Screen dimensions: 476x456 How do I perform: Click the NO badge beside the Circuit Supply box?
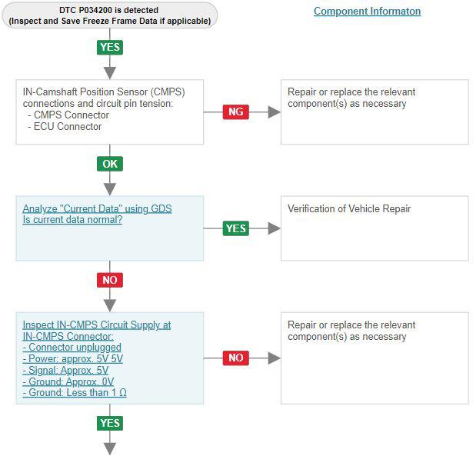(x=235, y=358)
